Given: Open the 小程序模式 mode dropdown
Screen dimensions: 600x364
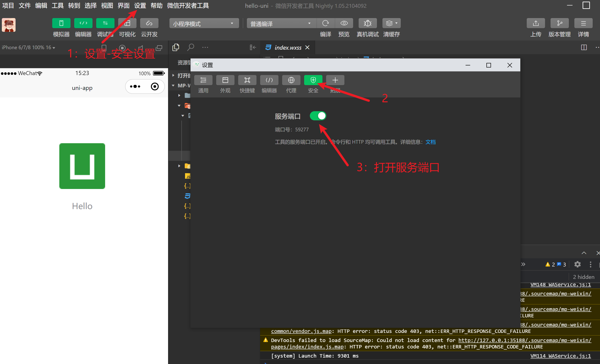Looking at the screenshot, I should [204, 23].
